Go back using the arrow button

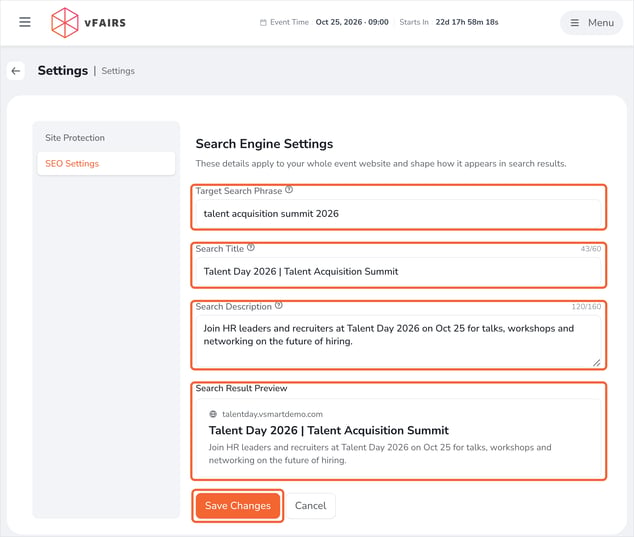pyautogui.click(x=16, y=71)
